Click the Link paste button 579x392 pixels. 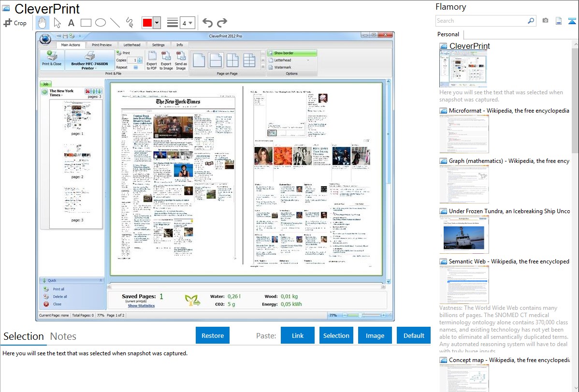click(x=298, y=335)
